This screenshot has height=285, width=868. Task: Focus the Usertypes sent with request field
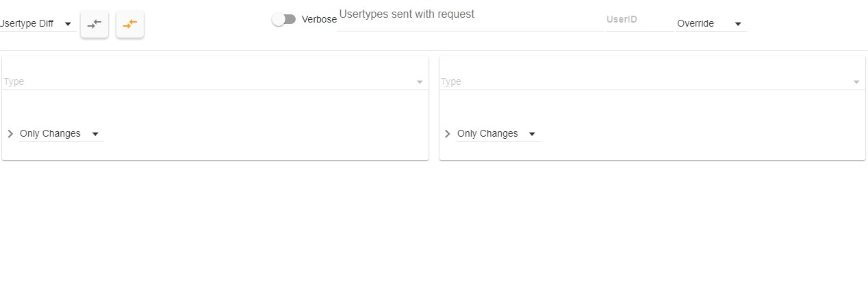coord(470,21)
